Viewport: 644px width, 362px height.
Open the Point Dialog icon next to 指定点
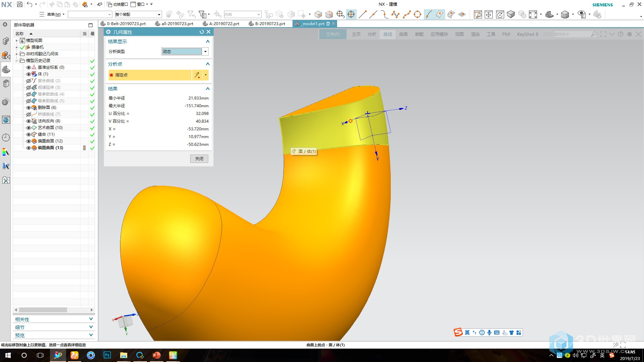[197, 75]
